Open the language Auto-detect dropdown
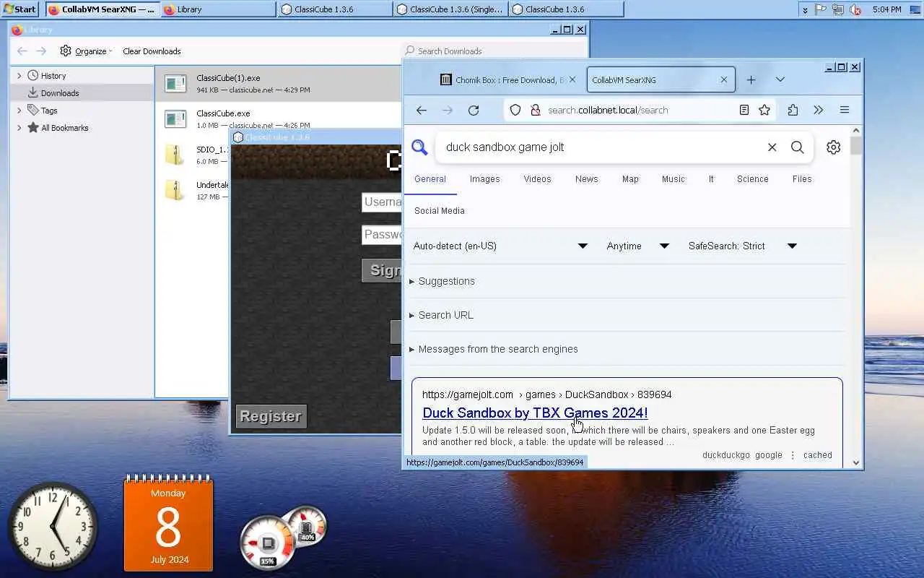The height and width of the screenshot is (578, 924). [x=500, y=246]
